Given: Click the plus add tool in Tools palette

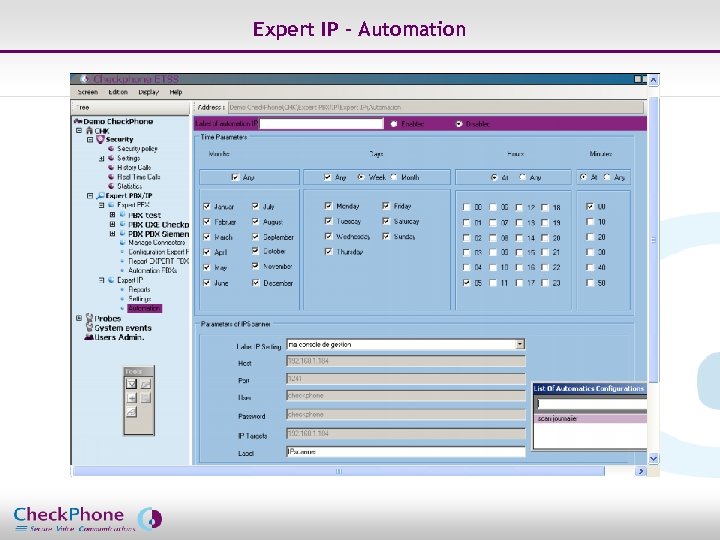Looking at the screenshot, I should click(131, 398).
